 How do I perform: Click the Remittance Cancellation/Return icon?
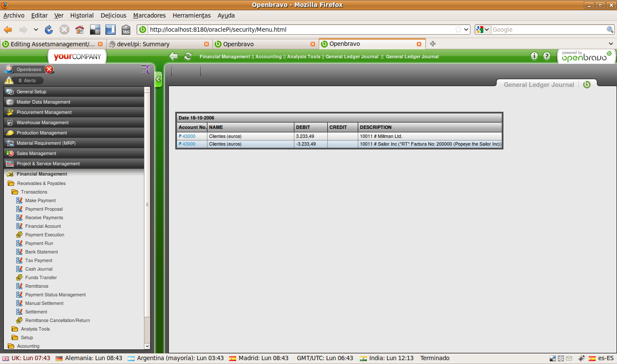tap(19, 320)
